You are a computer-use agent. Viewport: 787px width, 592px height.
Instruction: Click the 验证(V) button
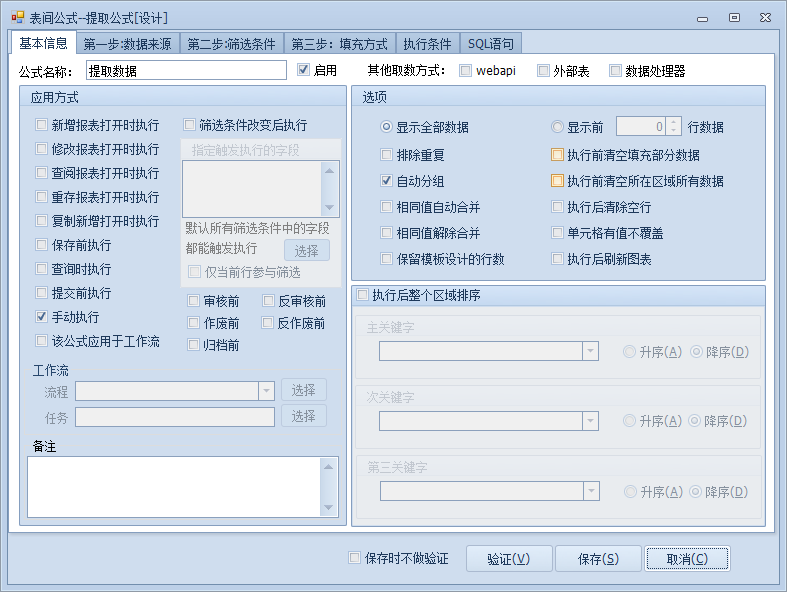(508, 558)
